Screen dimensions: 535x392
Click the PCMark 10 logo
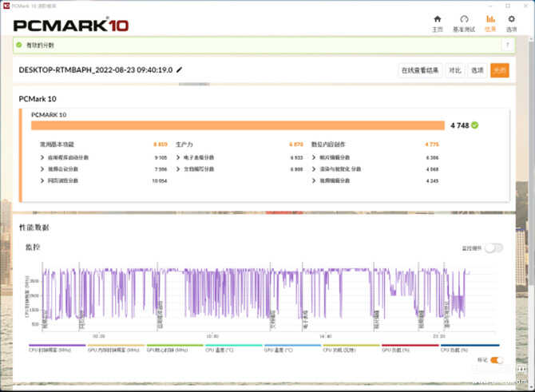tap(70, 26)
